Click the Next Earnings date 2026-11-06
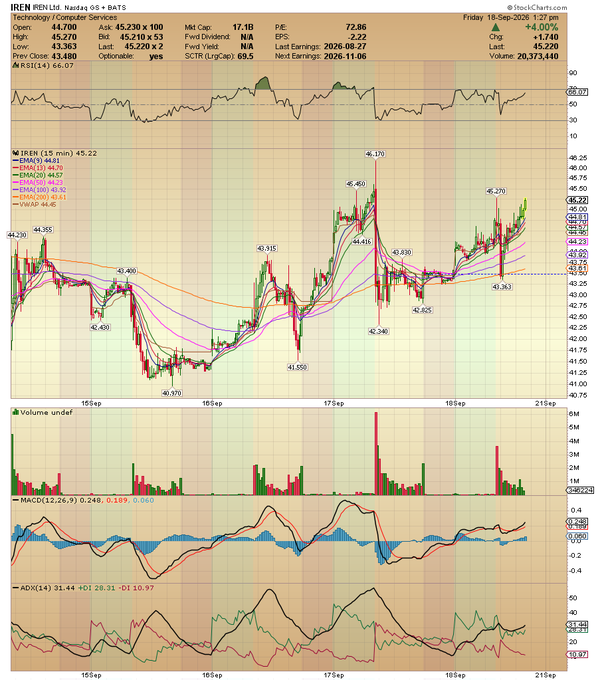 point(345,56)
